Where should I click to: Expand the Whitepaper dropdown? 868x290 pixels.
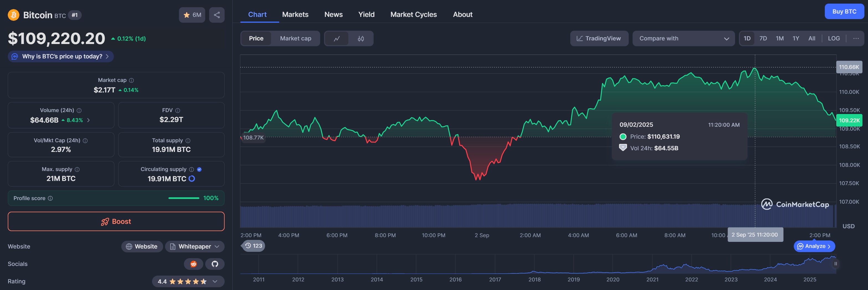click(x=195, y=247)
